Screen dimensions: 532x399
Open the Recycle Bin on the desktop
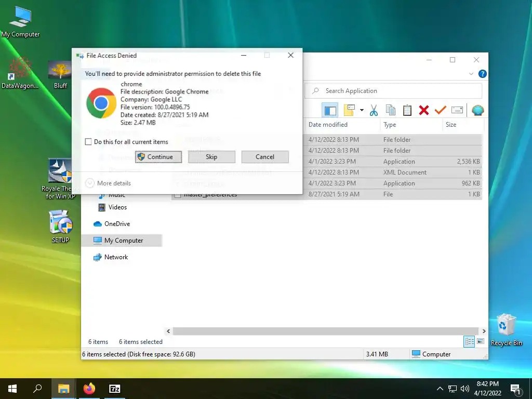coord(506,330)
